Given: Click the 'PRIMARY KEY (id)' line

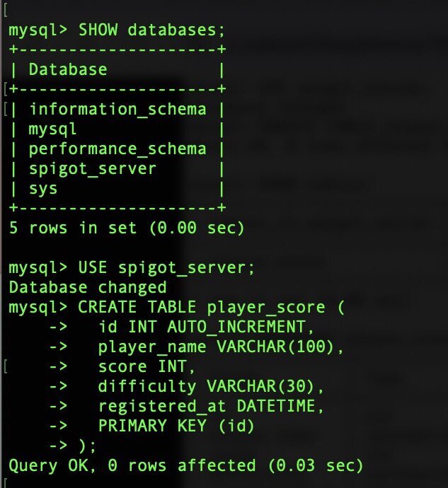Looking at the screenshot, I should click(x=176, y=426).
